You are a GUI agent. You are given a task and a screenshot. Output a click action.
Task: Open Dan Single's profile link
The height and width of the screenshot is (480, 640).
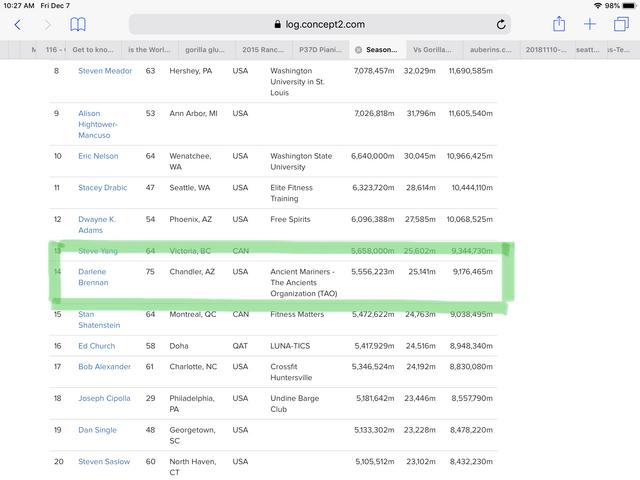click(x=97, y=430)
